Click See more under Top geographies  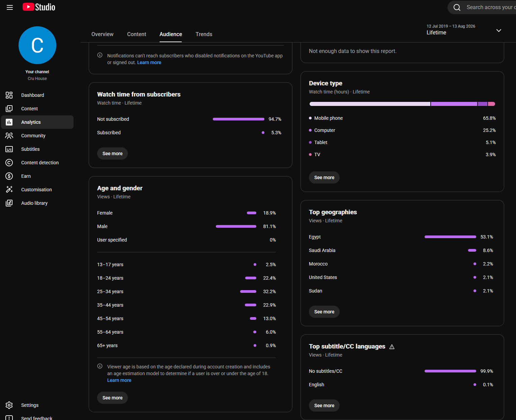[324, 312]
